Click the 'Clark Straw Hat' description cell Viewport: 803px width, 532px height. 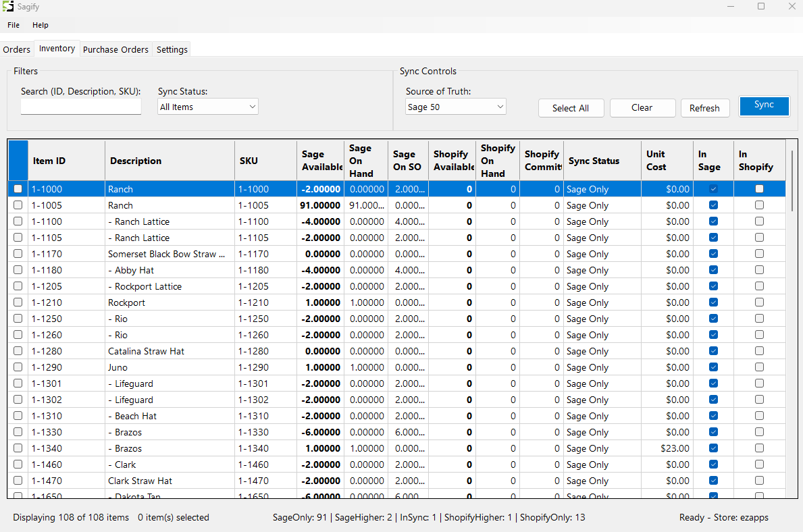(x=170, y=481)
